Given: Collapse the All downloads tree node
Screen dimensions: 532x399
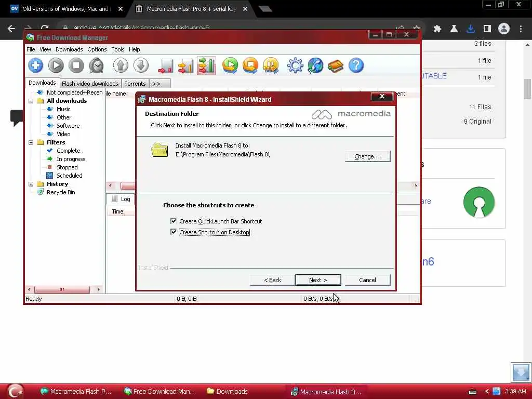Looking at the screenshot, I should coord(31,101).
